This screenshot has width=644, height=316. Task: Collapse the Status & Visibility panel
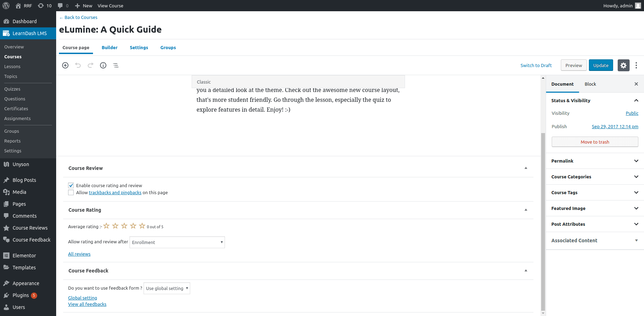tap(595, 100)
